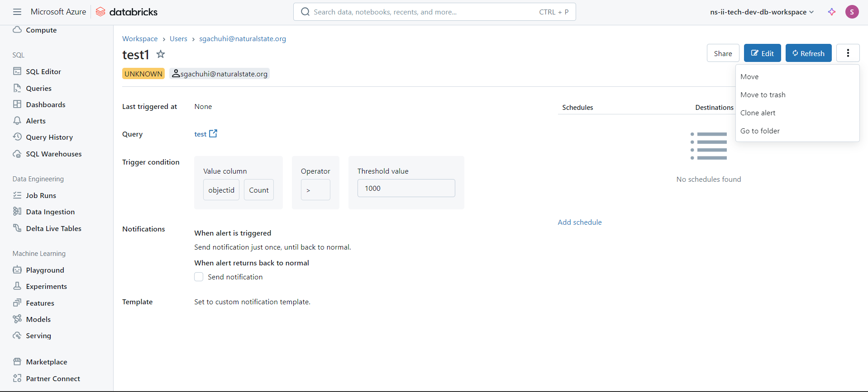
Task: Click the objectid value column field
Action: [x=221, y=190]
